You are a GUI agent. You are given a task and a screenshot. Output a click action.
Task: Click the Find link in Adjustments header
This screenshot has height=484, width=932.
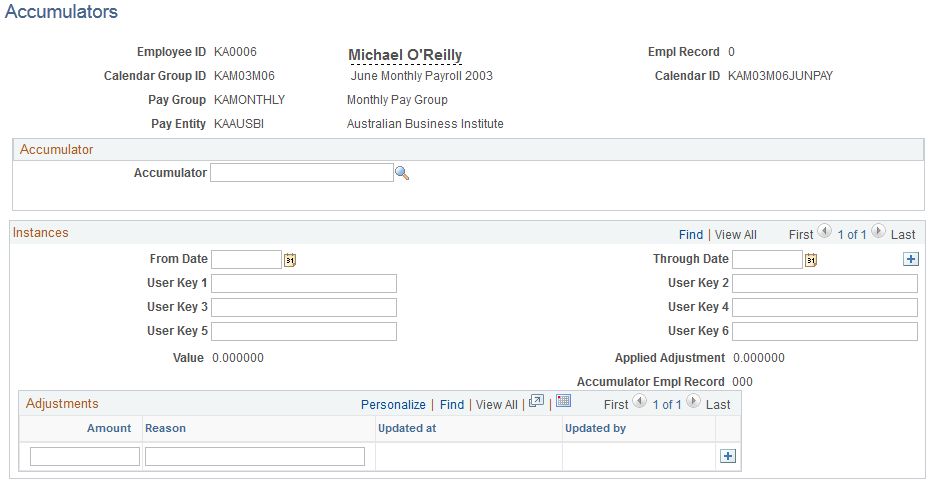[x=452, y=405]
